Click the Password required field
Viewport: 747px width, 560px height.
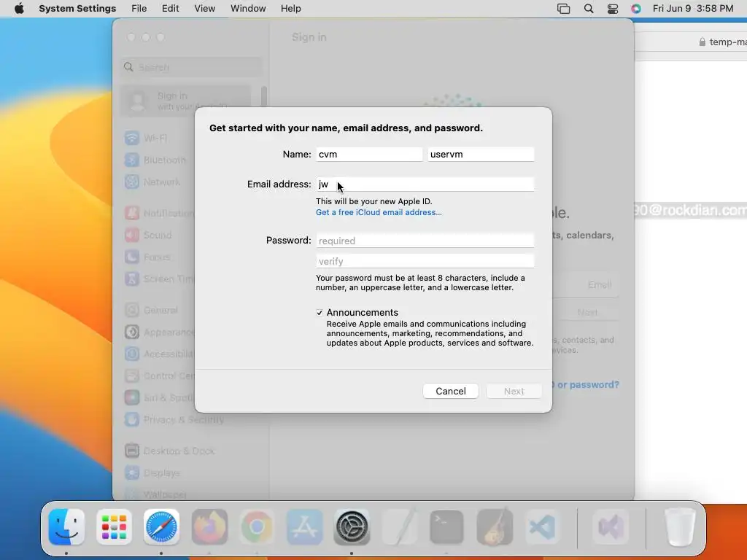(x=425, y=241)
